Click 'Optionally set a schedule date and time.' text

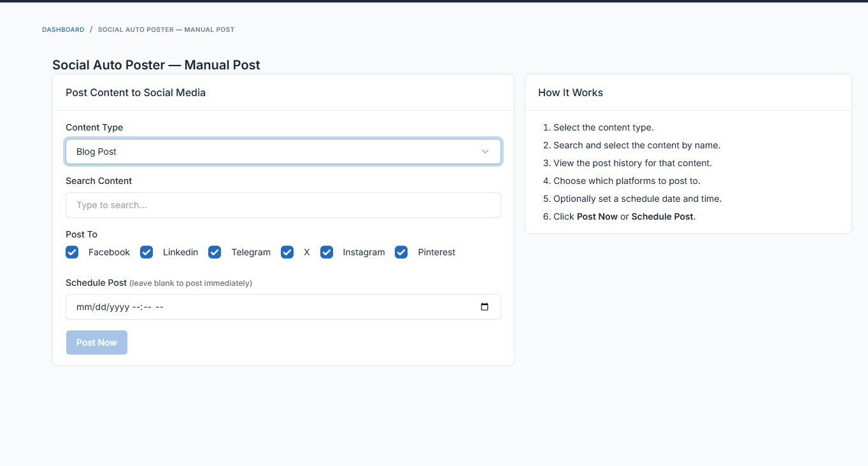[637, 199]
